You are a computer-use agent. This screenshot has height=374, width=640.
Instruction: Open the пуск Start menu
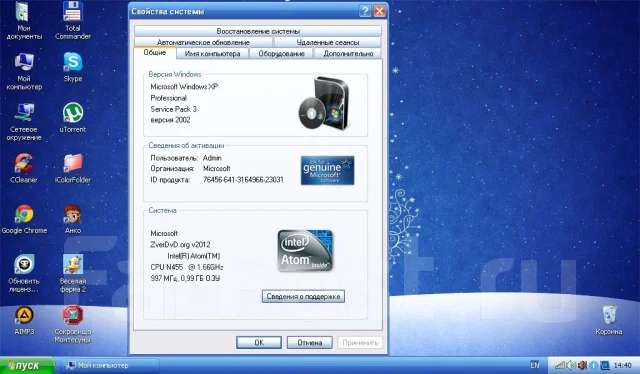click(27, 365)
